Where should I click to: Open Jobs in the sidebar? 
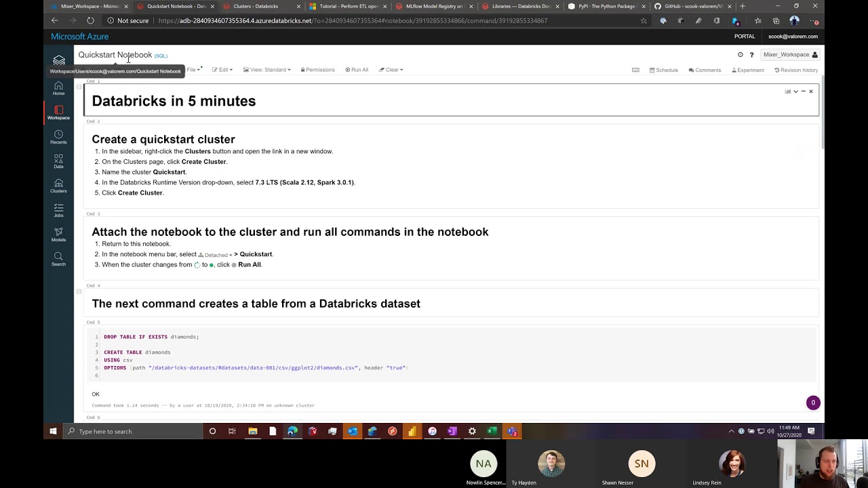point(58,210)
